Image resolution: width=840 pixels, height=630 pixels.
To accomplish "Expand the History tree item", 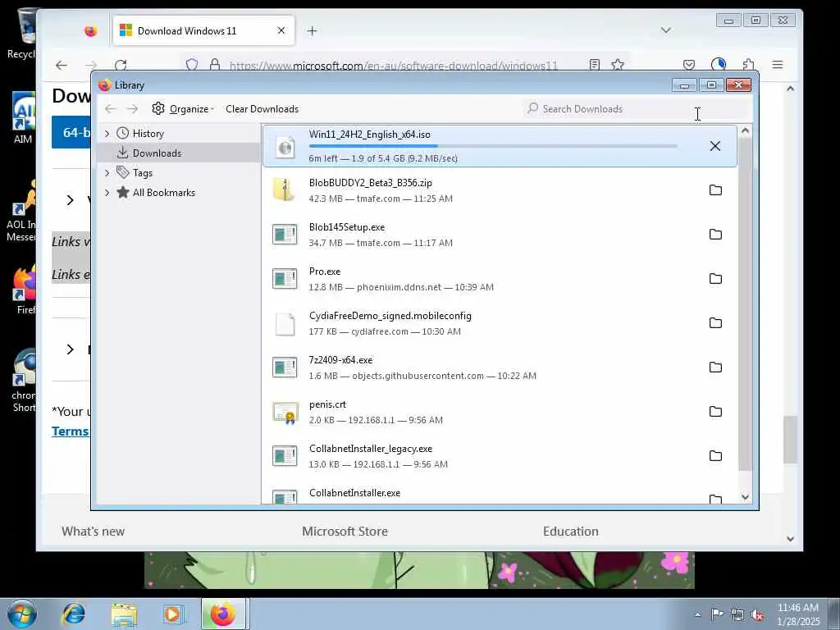I will click(x=107, y=134).
